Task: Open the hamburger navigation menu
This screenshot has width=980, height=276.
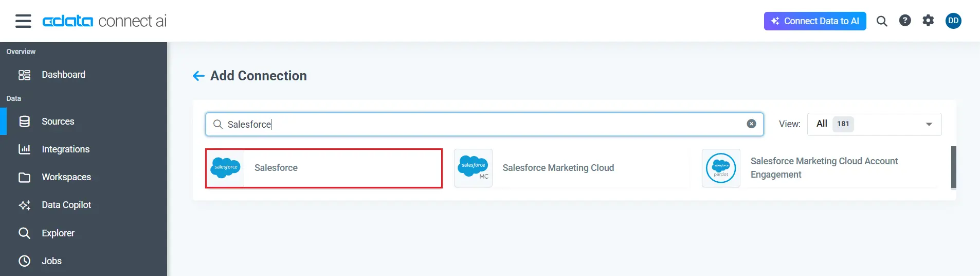Action: 23,21
